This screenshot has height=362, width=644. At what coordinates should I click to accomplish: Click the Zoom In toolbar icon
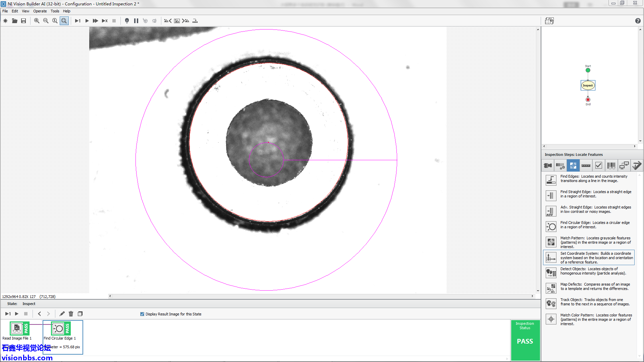pyautogui.click(x=37, y=21)
